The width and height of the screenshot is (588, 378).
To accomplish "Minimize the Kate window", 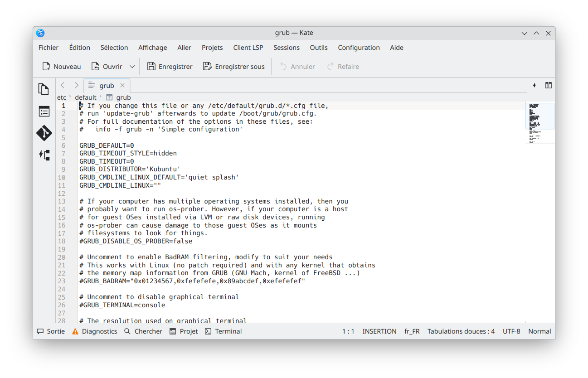I will [x=525, y=33].
